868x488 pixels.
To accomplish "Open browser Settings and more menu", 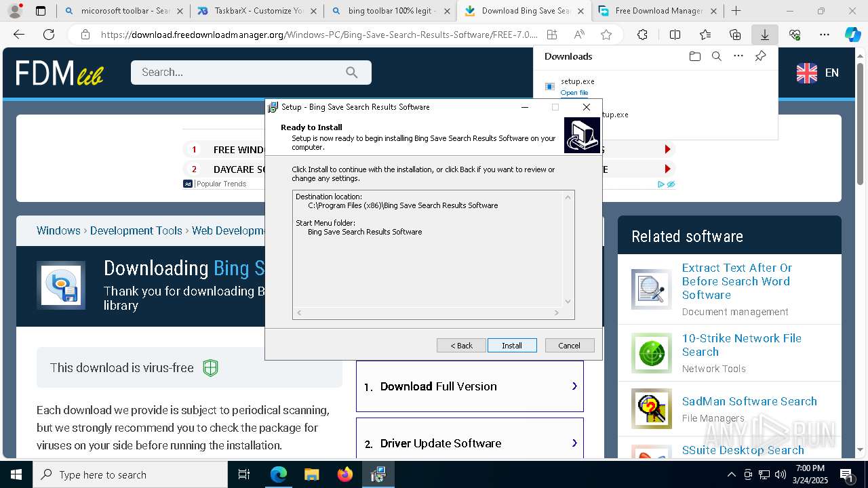I will tap(825, 35).
